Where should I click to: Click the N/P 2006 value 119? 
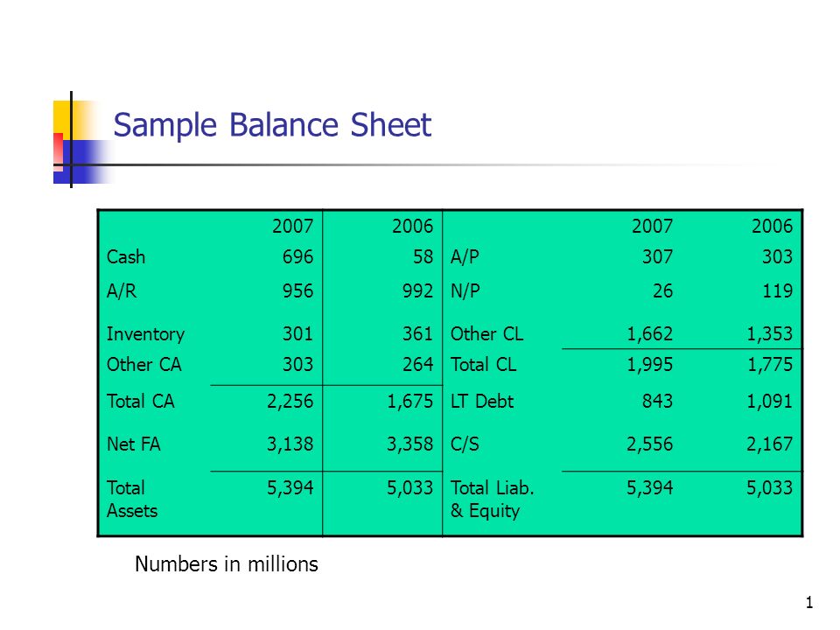[777, 291]
